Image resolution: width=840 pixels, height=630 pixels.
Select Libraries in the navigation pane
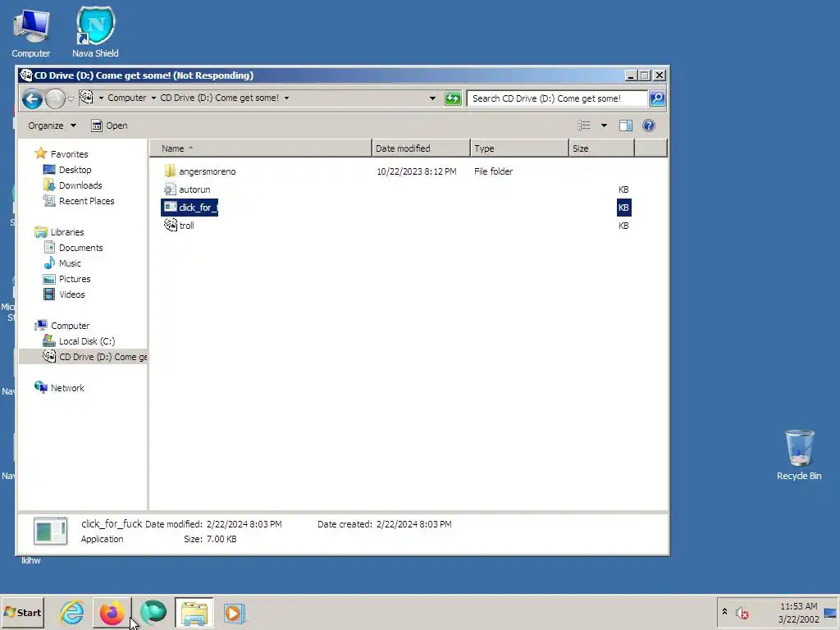tap(59, 232)
